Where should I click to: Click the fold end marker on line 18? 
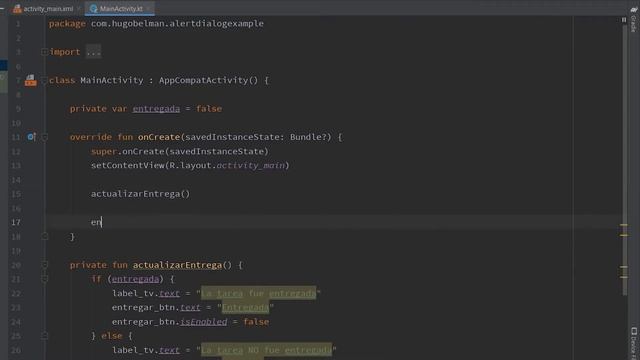pyautogui.click(x=44, y=236)
